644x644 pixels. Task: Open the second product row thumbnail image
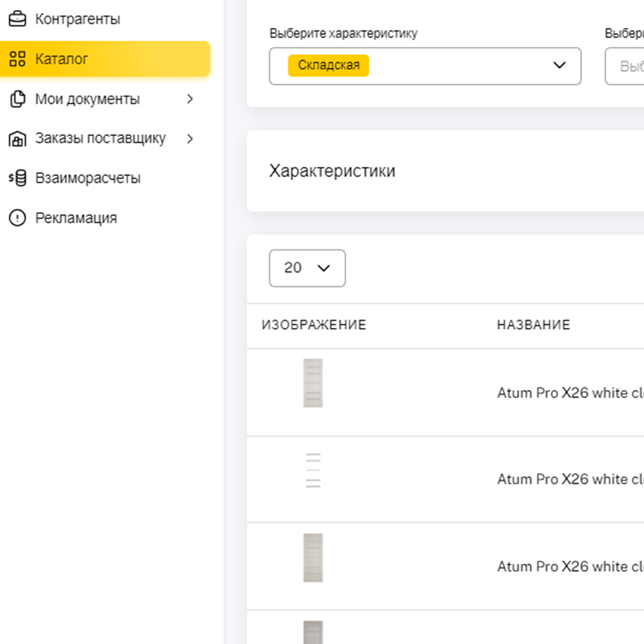[313, 470]
